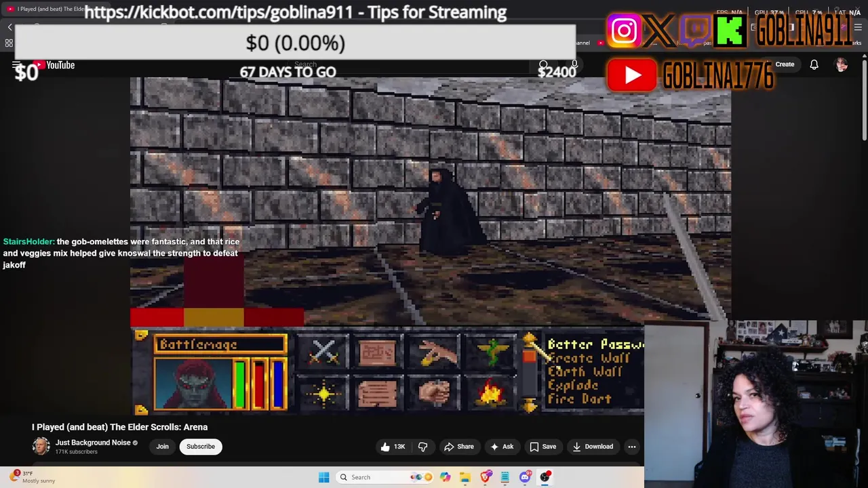Image resolution: width=868 pixels, height=488 pixels.
Task: Select the Explode spell
Action: click(574, 386)
